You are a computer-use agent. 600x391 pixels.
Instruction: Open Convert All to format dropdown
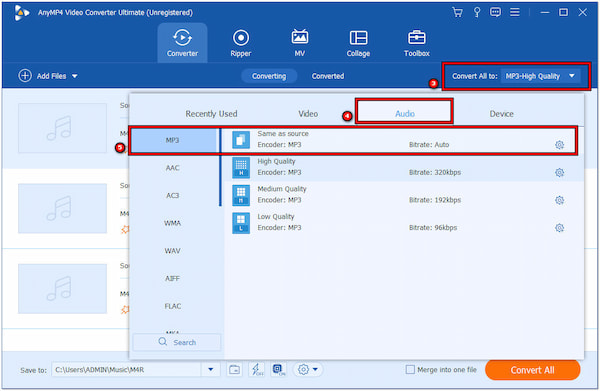point(540,76)
